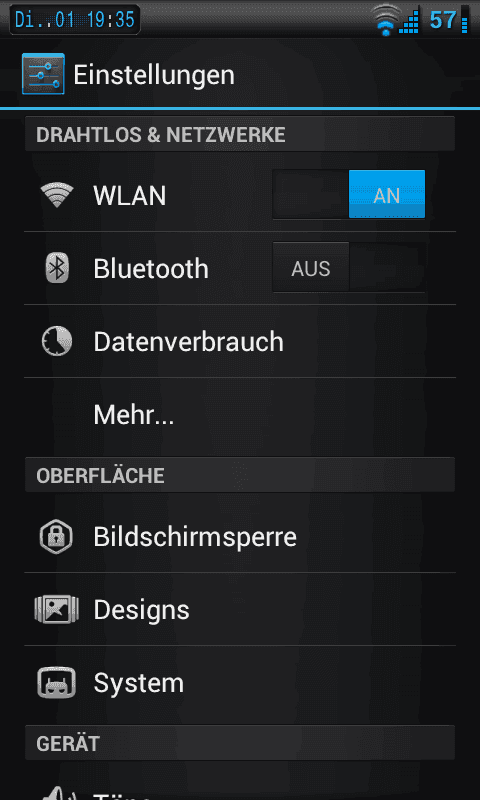Tap the WLAN wifi icon

point(57,195)
